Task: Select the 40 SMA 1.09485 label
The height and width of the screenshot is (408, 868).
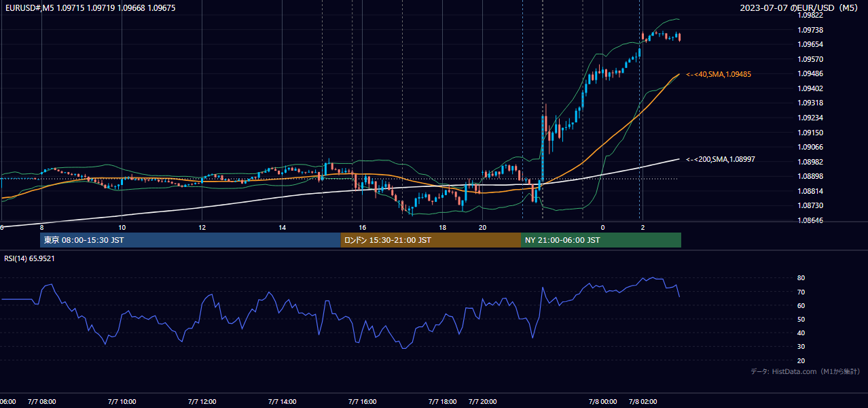Action: 719,74
